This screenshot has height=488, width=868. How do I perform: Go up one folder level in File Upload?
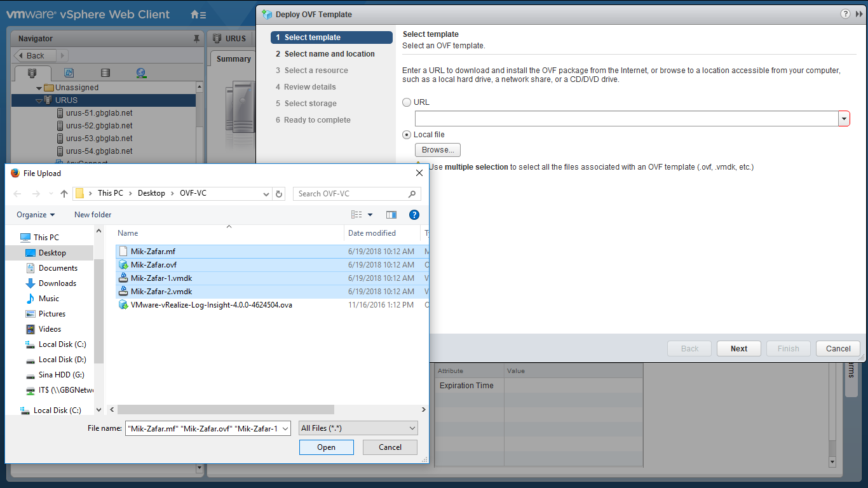(x=64, y=194)
